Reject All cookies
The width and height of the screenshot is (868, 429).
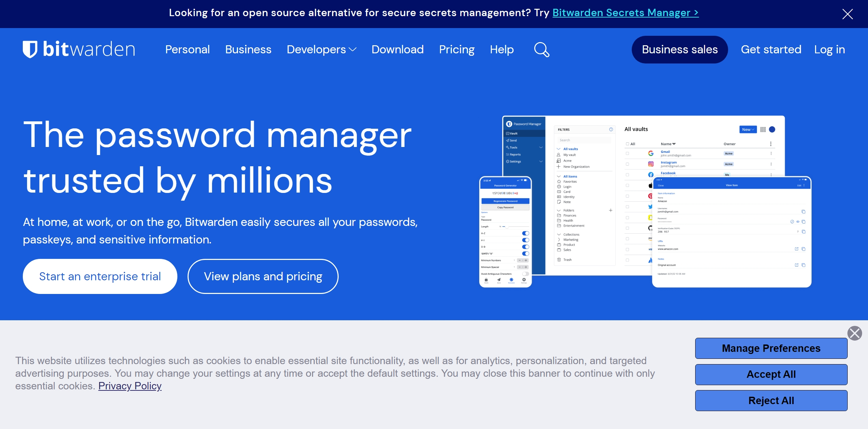(771, 401)
